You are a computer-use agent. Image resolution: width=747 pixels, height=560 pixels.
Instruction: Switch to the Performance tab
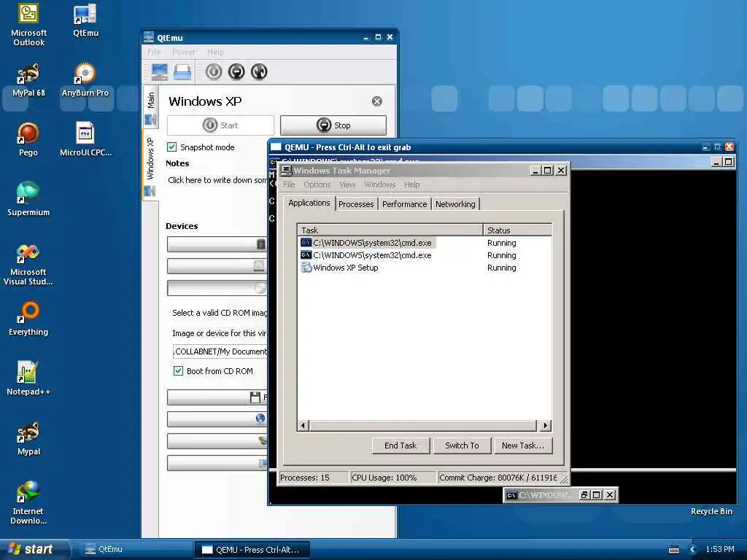[x=404, y=204]
